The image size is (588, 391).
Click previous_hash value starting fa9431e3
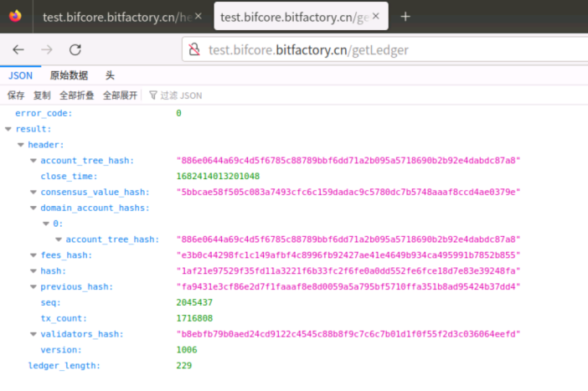[348, 287]
